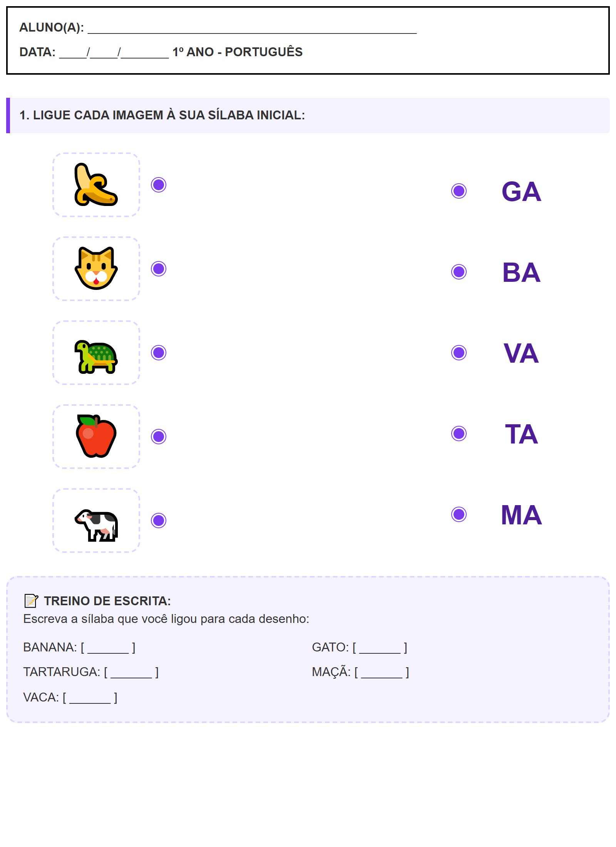Select the dot beside syllable MA

click(x=459, y=514)
